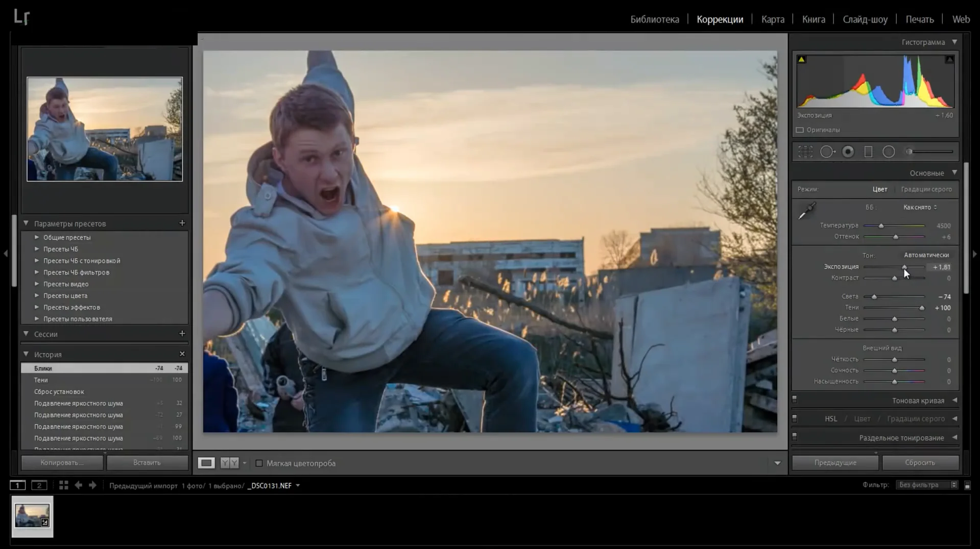The image size is (980, 549).
Task: Collapse Параметры пресетов panel
Action: [26, 223]
